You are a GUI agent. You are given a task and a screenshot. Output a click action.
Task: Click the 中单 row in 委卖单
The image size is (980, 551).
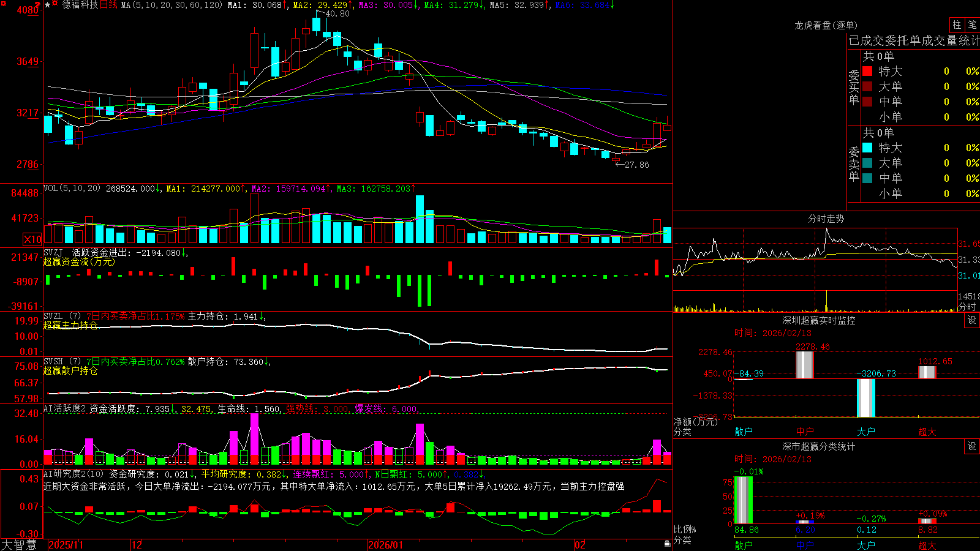[x=920, y=178]
